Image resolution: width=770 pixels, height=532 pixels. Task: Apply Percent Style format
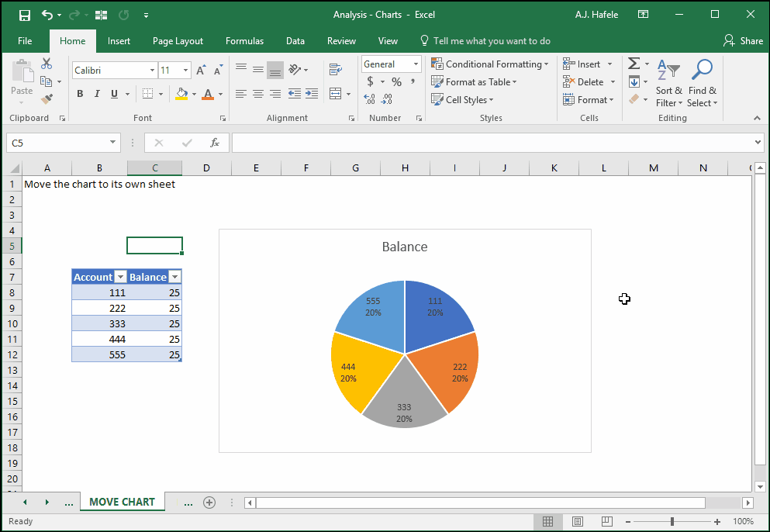coord(397,81)
